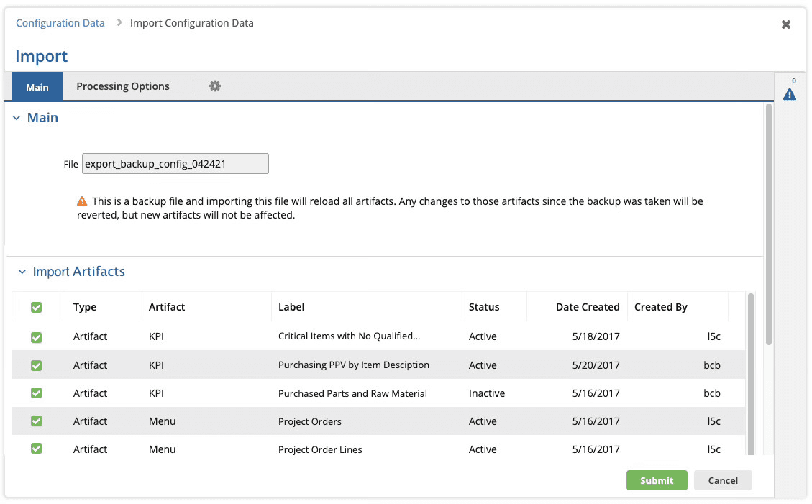Click KPI cell in Purchasing PPV row
Screen dimensions: 812x504
click(x=156, y=365)
